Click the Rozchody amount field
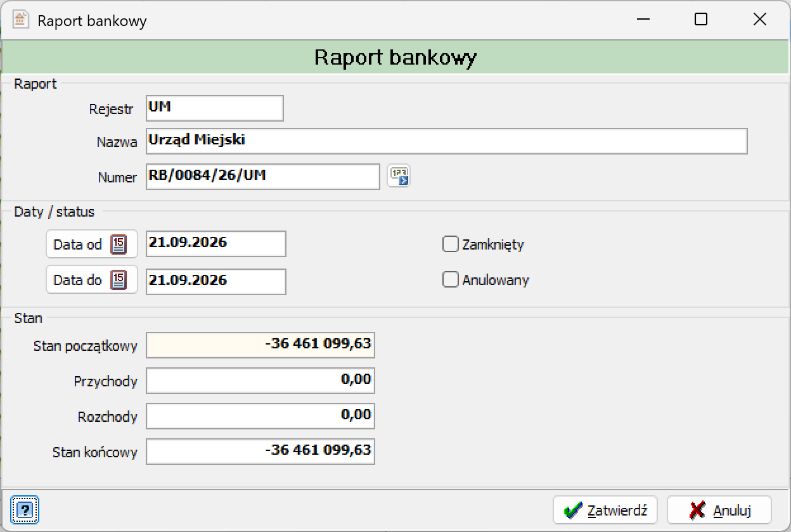The height and width of the screenshot is (532, 791). (260, 416)
